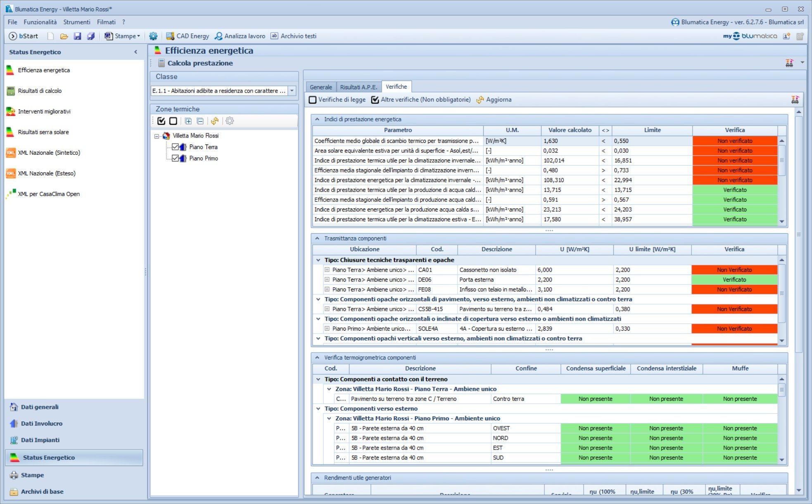Open CAD Energy tool

(x=188, y=36)
